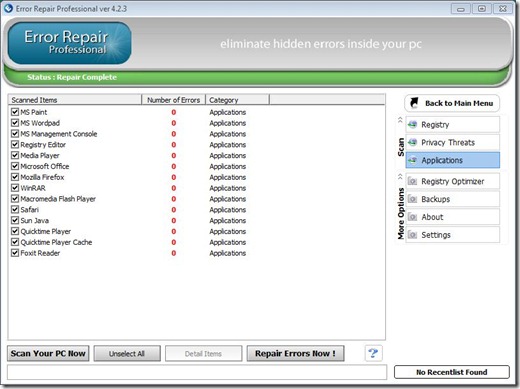Sort by Scanned Items column header
Screen dimensions: 520x389
75,100
